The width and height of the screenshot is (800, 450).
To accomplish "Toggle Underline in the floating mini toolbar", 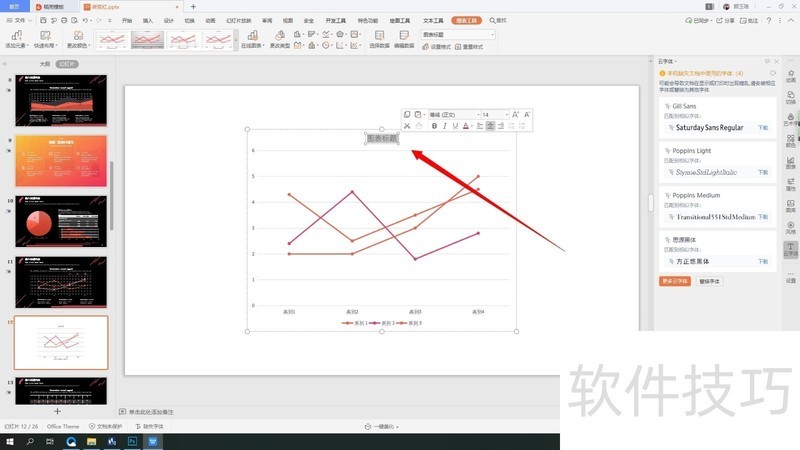I will tap(455, 126).
